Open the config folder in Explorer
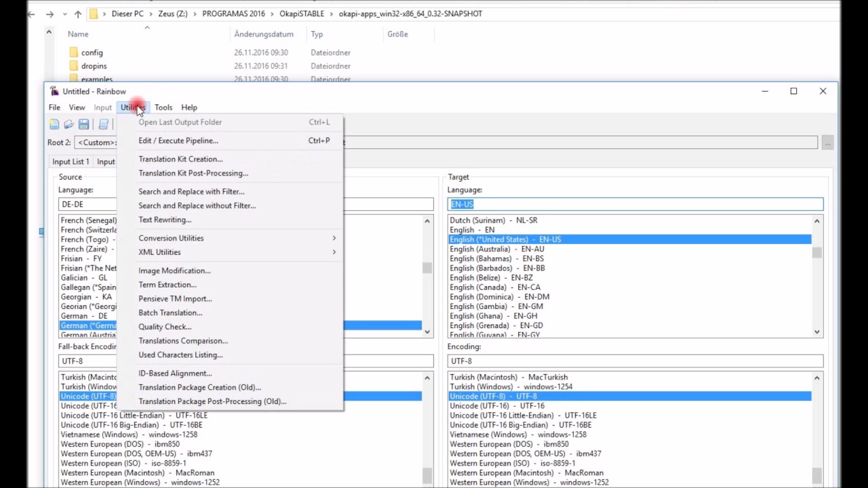This screenshot has height=488, width=868. (92, 52)
